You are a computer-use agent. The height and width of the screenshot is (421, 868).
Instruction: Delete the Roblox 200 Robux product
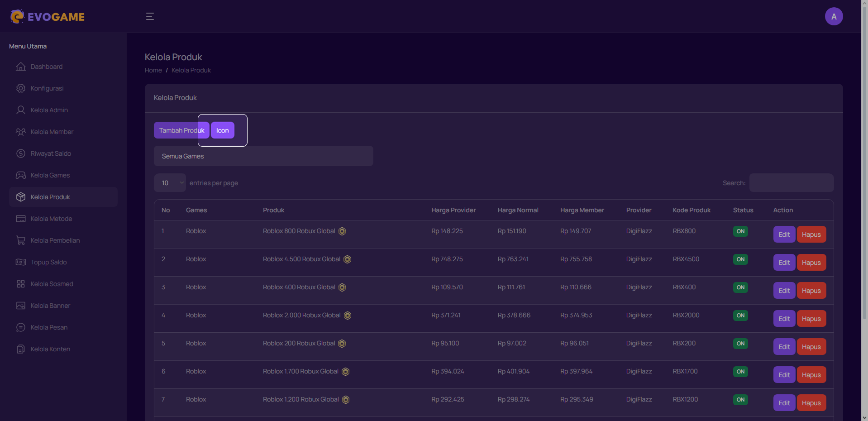pyautogui.click(x=811, y=347)
